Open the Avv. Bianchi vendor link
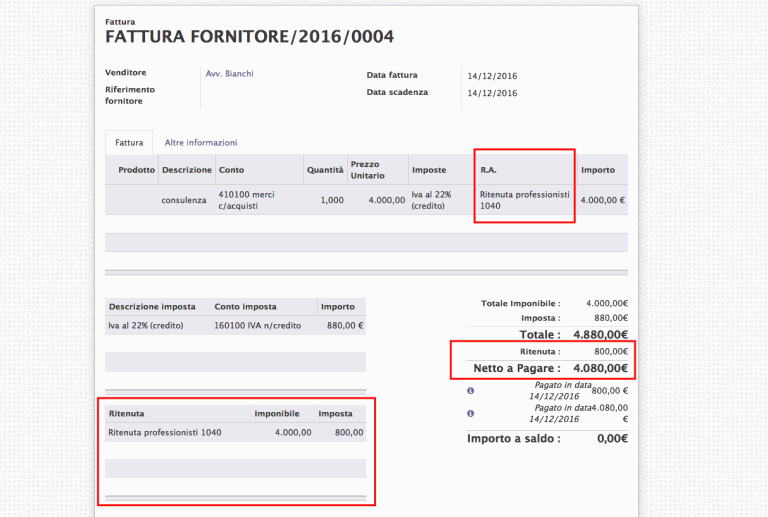This screenshot has height=517, width=768. [230, 73]
